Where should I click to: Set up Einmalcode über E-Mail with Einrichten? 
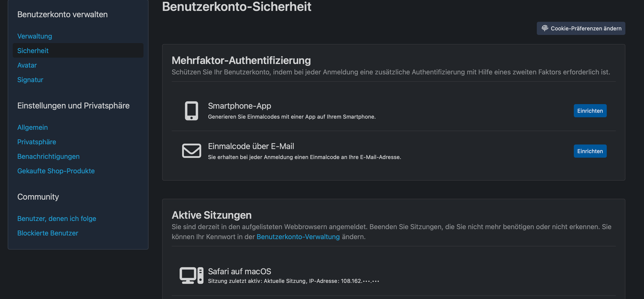[590, 151]
